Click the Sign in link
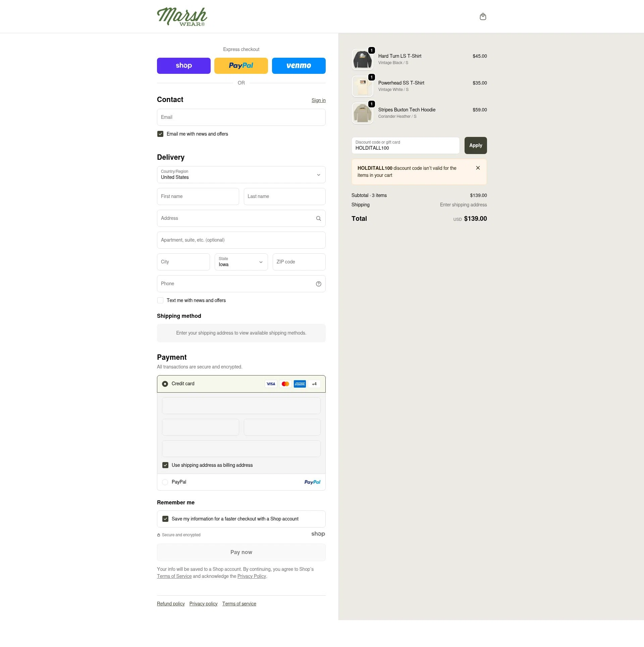 318,100
